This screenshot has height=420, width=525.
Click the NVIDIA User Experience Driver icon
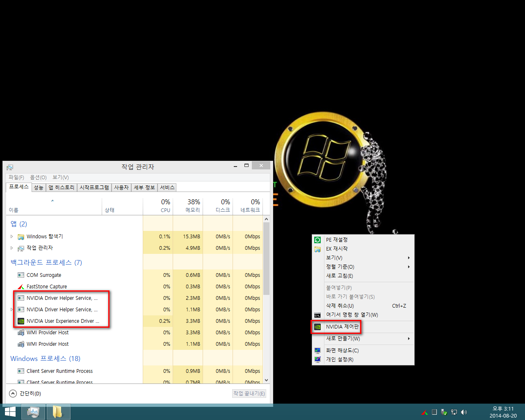21,321
